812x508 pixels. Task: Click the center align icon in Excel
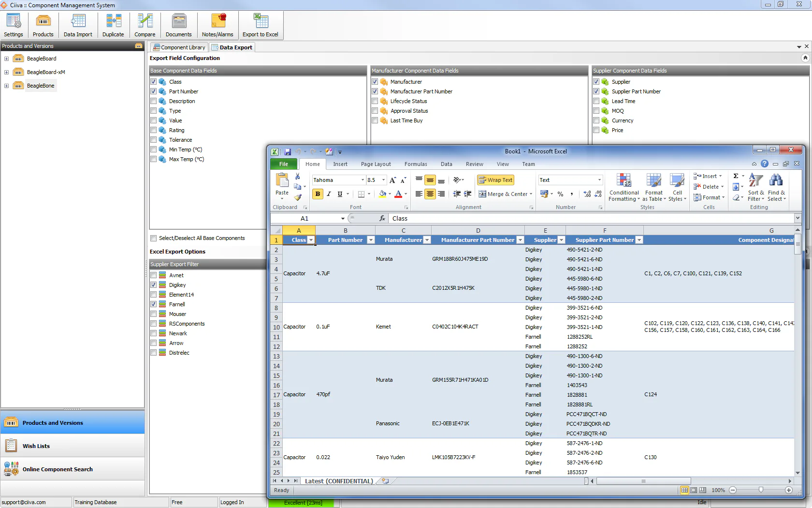click(430, 194)
